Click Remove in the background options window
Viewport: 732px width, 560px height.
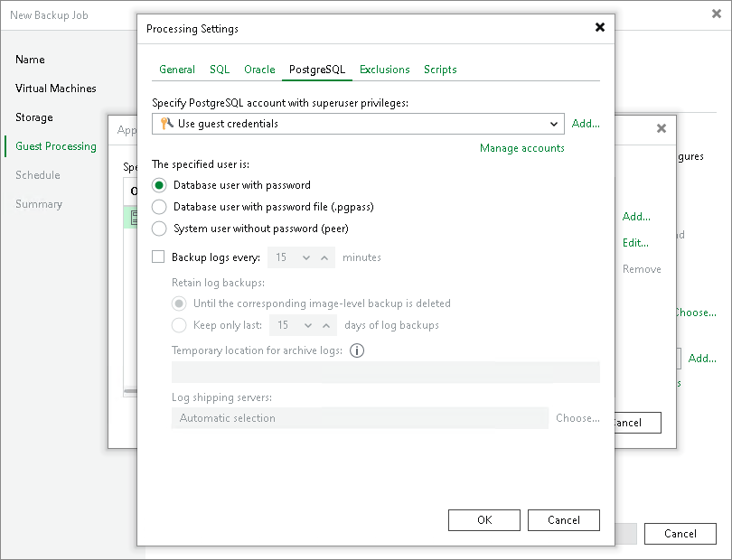(x=642, y=269)
